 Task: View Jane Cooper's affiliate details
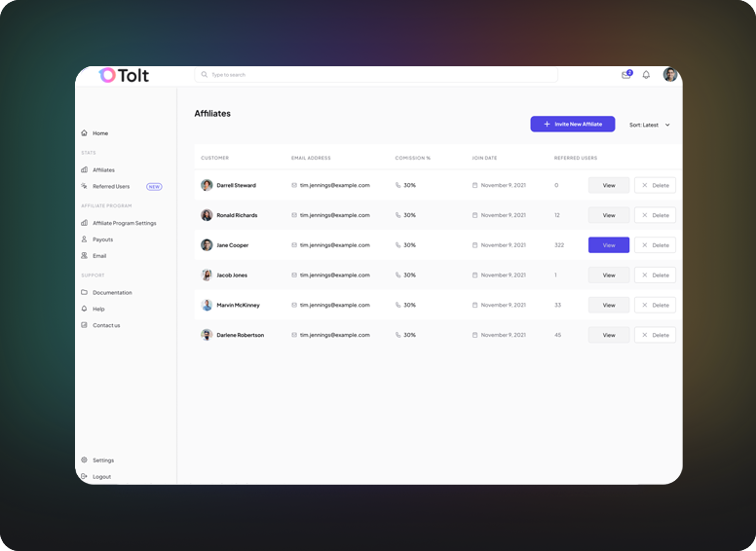(609, 245)
